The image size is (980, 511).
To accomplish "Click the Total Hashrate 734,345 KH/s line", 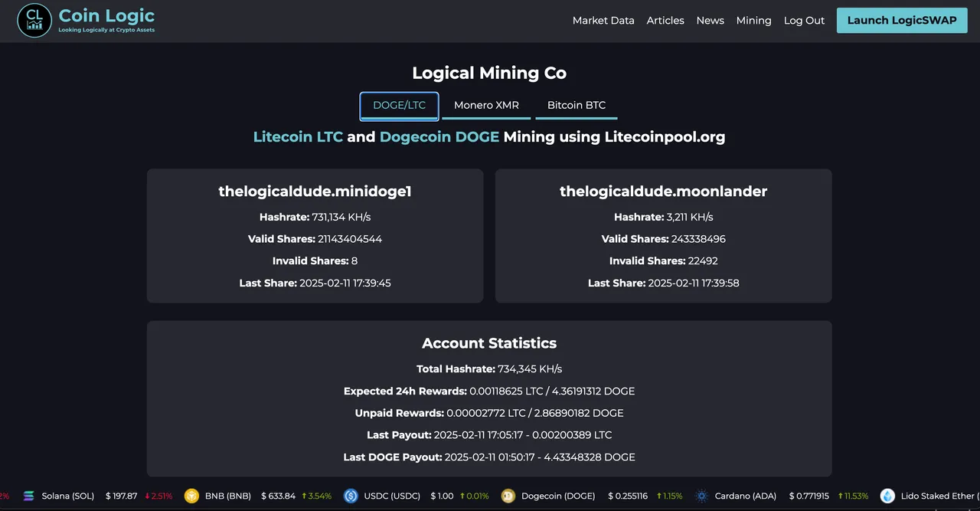I will point(489,369).
